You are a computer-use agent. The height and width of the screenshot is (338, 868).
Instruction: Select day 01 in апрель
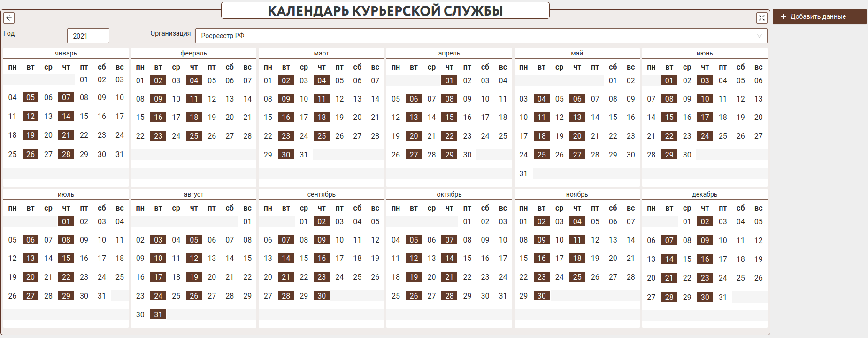point(449,80)
